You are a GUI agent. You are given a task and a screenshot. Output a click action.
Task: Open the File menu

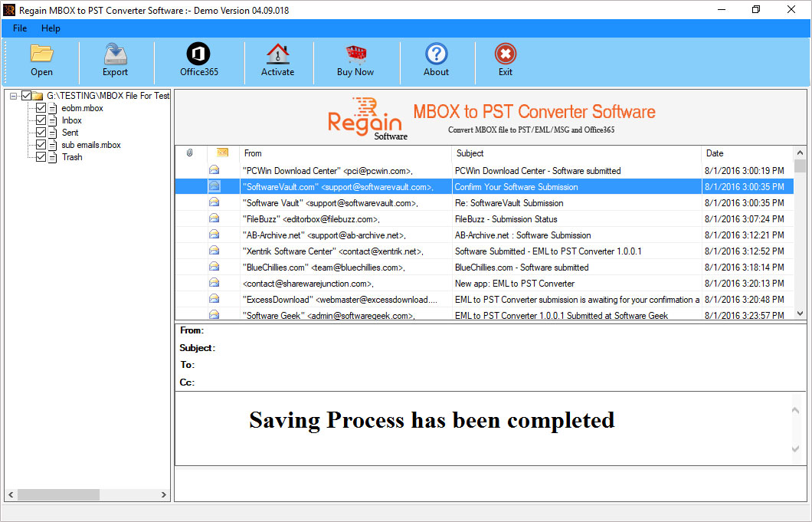coord(20,28)
